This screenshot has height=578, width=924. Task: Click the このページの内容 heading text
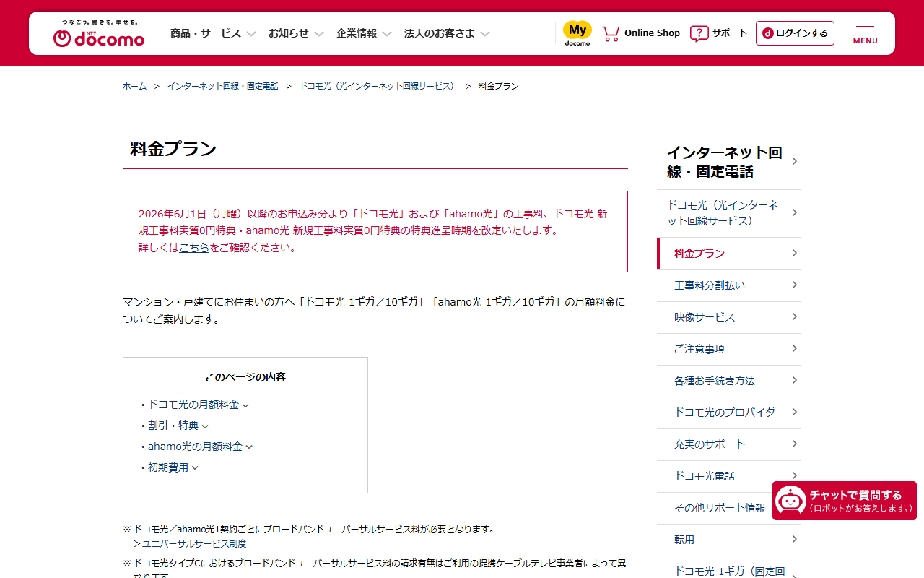tap(245, 377)
